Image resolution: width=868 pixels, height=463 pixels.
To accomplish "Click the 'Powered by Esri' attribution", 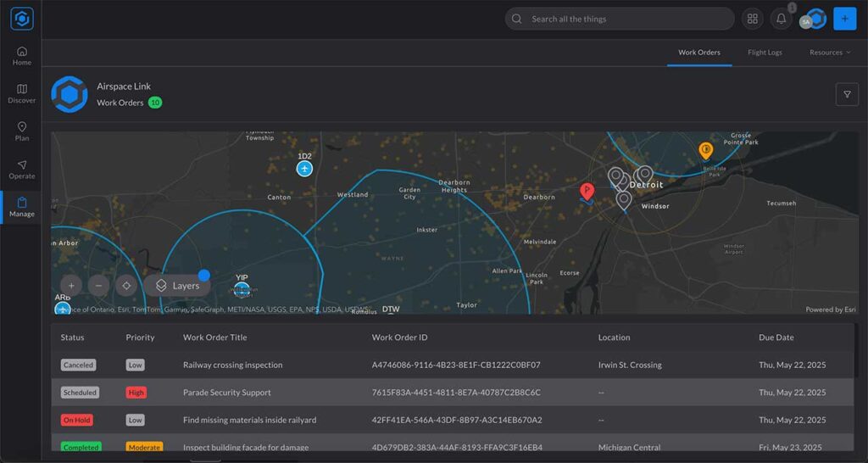I will click(x=831, y=310).
